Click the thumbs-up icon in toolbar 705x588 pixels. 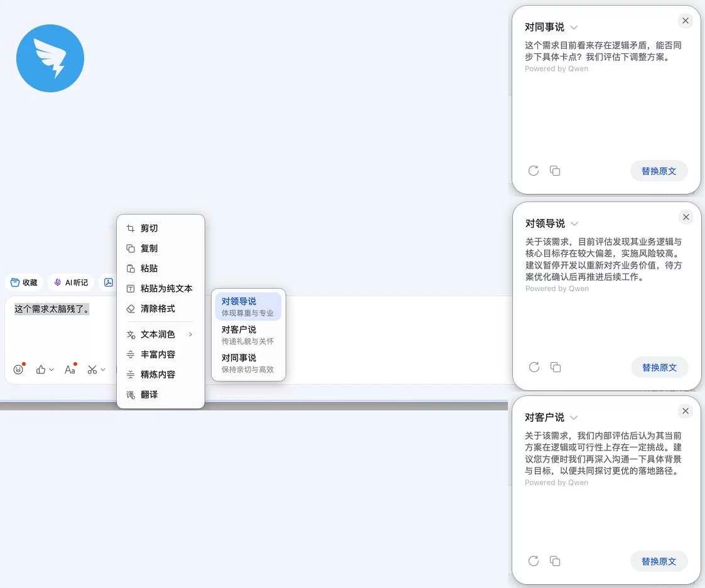tap(41, 370)
